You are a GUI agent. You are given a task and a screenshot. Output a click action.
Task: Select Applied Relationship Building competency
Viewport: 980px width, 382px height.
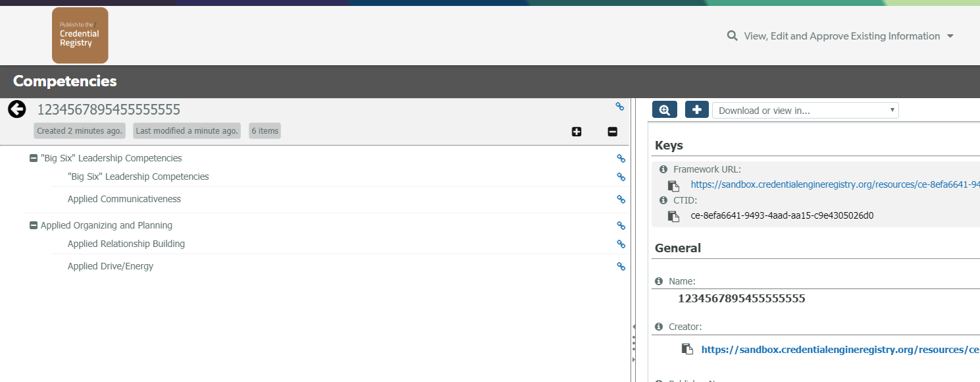[x=126, y=244]
